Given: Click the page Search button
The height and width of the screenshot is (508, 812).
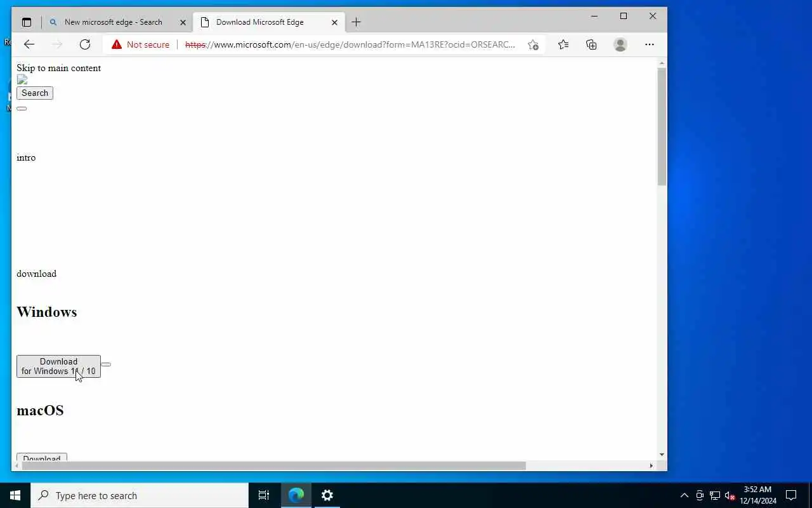Looking at the screenshot, I should click(x=35, y=93).
